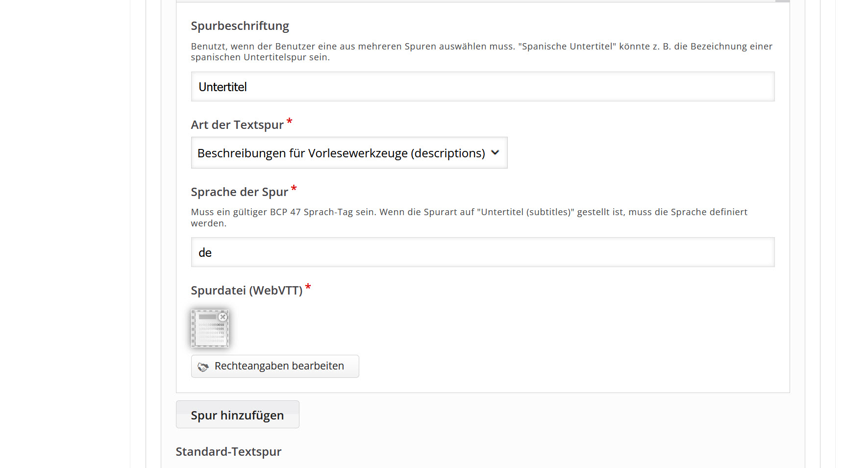Screen dimensions: 868x468
Task: Select the 'Standard-Textspur' heading
Action: click(x=228, y=452)
